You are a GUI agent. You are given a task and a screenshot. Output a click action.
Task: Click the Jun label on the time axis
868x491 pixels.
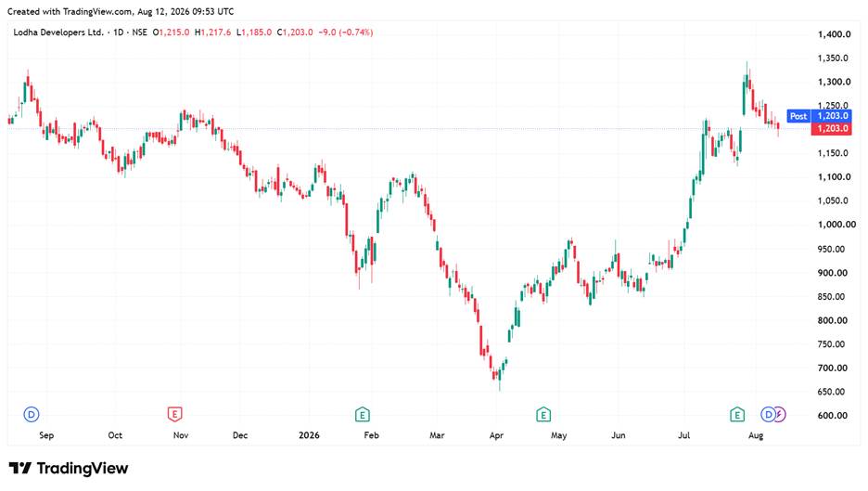coord(619,435)
